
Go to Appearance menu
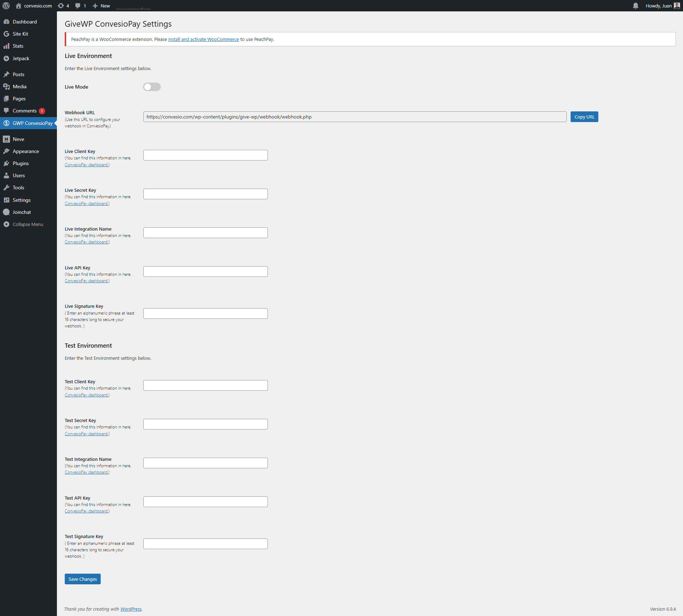click(x=26, y=151)
